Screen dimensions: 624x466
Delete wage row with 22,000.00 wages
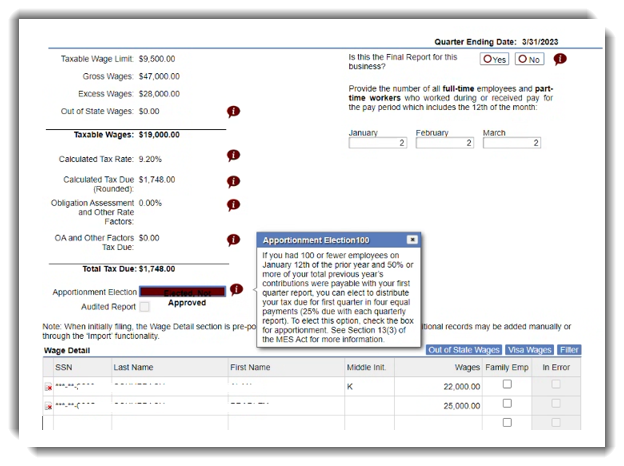tap(49, 387)
